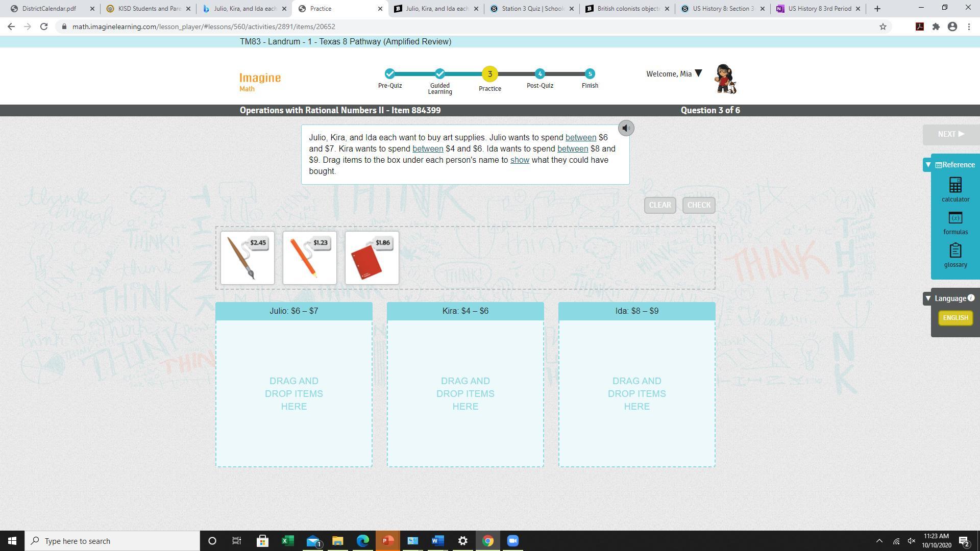The image size is (980, 551).
Task: Click the user avatar character icon
Action: pos(725,79)
